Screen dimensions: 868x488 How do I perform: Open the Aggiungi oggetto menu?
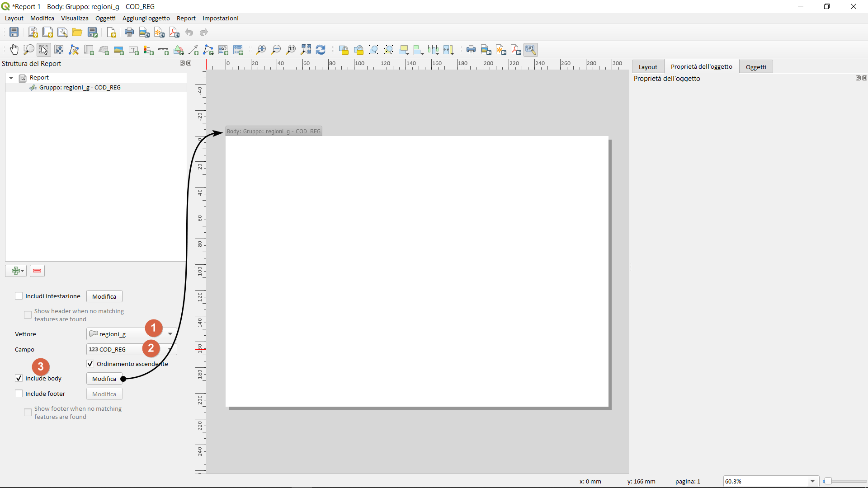click(x=146, y=18)
